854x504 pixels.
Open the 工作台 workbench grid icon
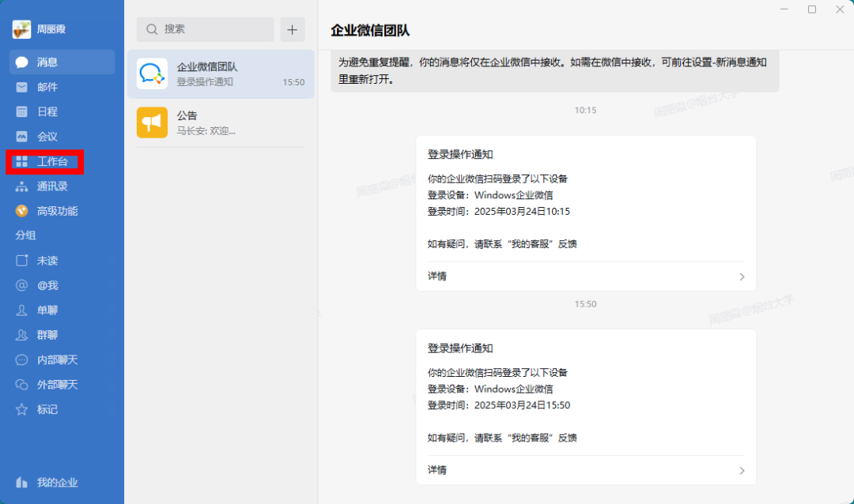22,162
